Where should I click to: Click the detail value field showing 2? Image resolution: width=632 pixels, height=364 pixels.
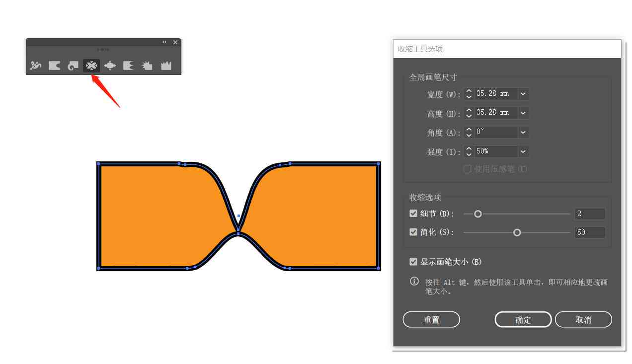pyautogui.click(x=590, y=214)
